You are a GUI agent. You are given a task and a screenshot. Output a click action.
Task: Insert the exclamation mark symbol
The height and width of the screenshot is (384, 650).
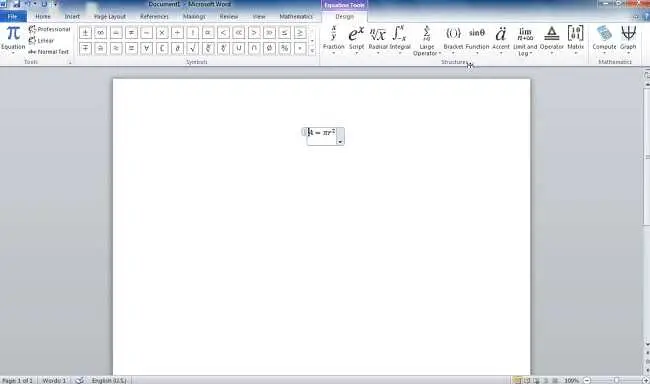pos(193,33)
